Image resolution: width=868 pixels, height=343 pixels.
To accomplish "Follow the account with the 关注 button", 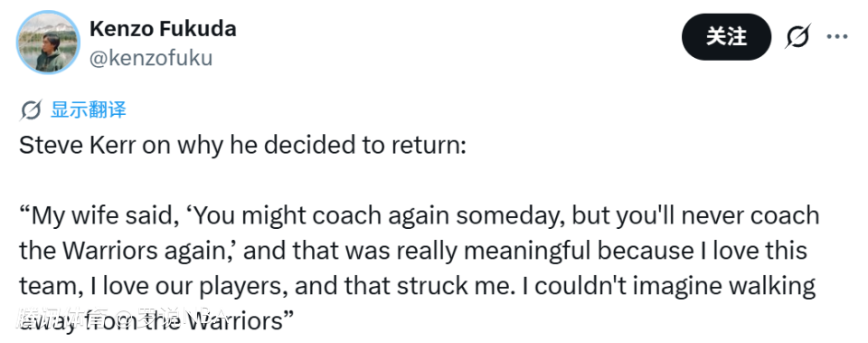I will 726,37.
